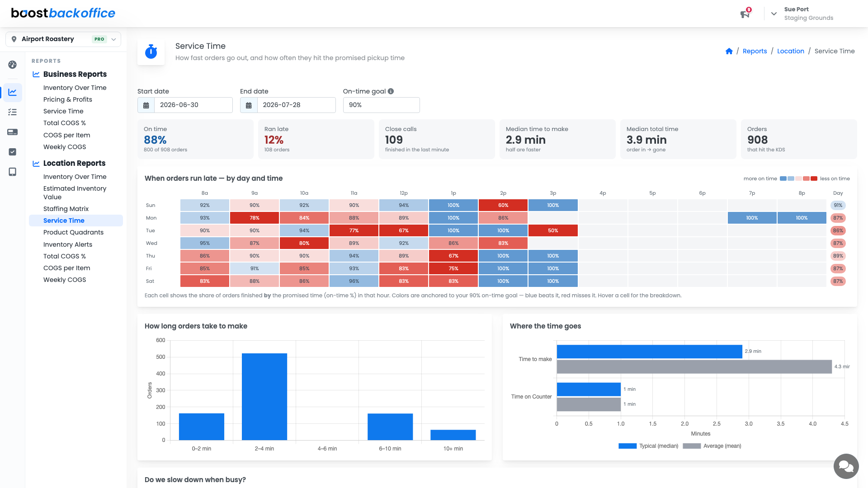The image size is (868, 488).
Task: Click the Start date field 2026-06-30
Action: coord(193,105)
